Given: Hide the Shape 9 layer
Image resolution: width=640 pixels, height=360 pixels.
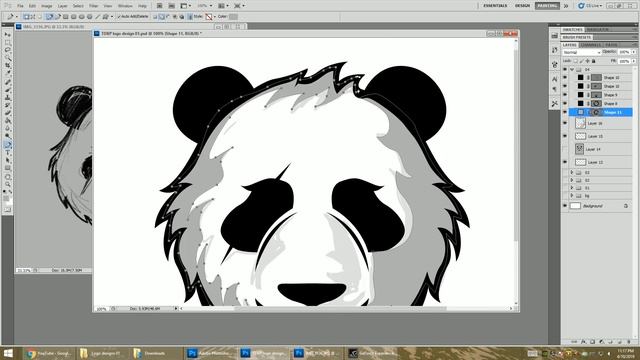Looking at the screenshot, I should click(x=565, y=95).
